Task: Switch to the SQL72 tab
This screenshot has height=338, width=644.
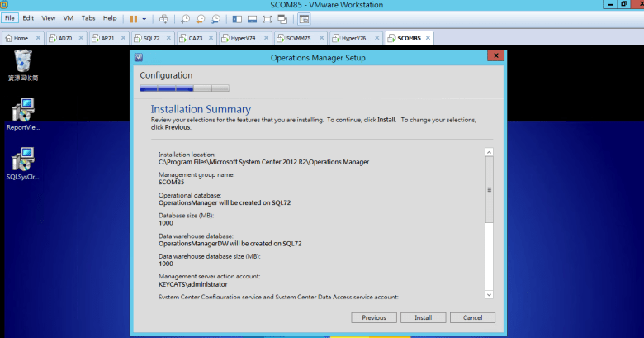Action: (151, 38)
